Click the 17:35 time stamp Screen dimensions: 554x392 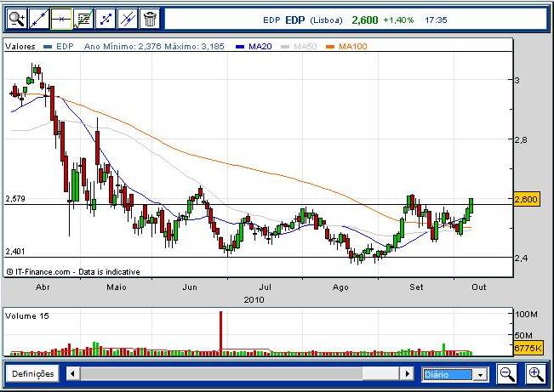436,20
